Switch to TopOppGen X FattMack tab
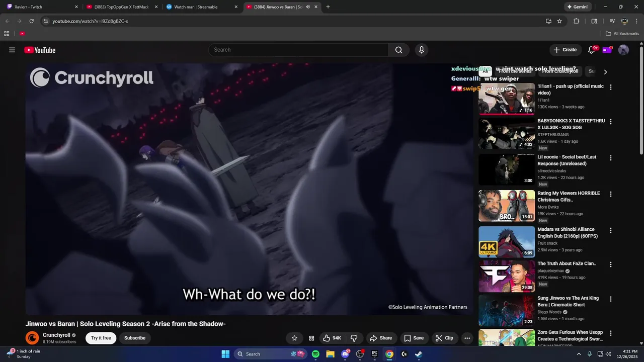 (x=122, y=7)
